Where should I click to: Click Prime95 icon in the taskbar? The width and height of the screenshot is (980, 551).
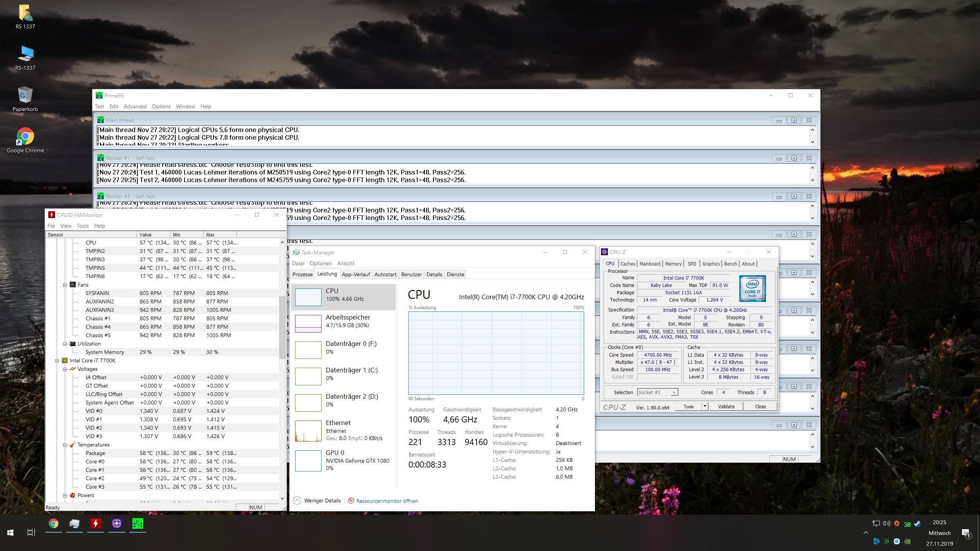coord(137,523)
